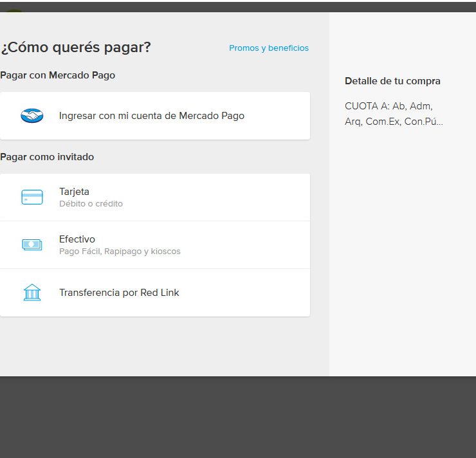
Task: Click 'Pago Fácil, Rapipago y kioscos' text
Action: (120, 252)
